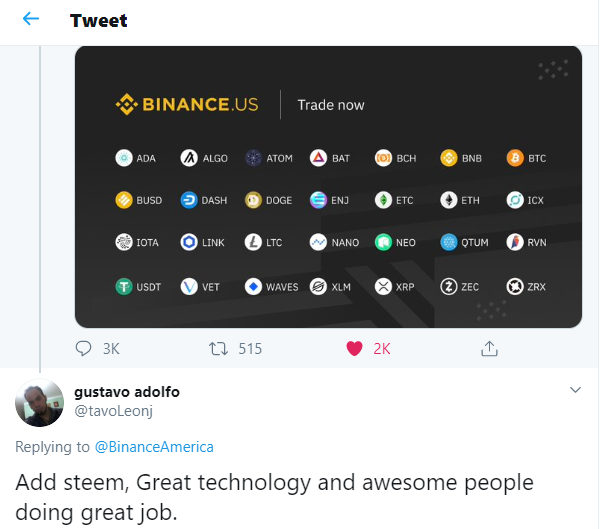The width and height of the screenshot is (600, 529).
Task: Click the BNB coin icon
Action: [x=448, y=158]
